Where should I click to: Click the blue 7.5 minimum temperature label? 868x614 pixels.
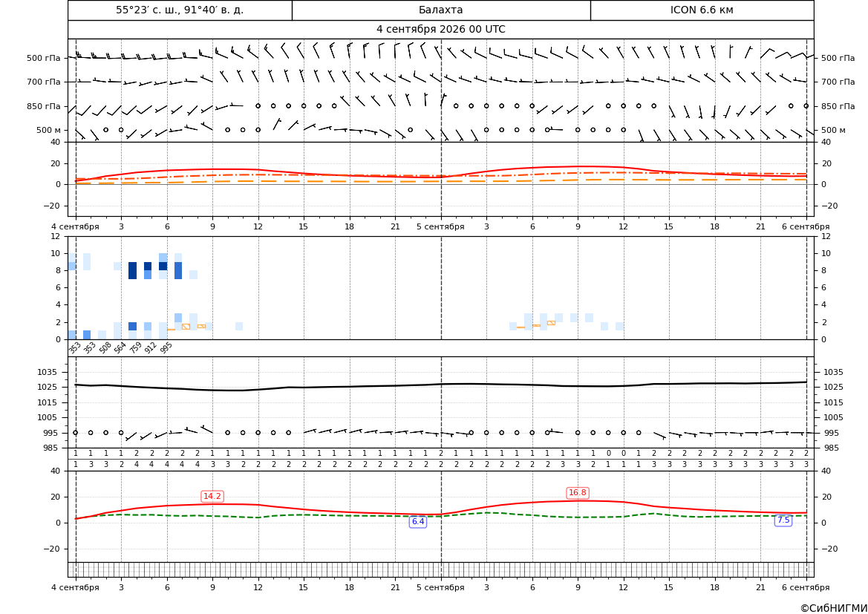pos(783,520)
